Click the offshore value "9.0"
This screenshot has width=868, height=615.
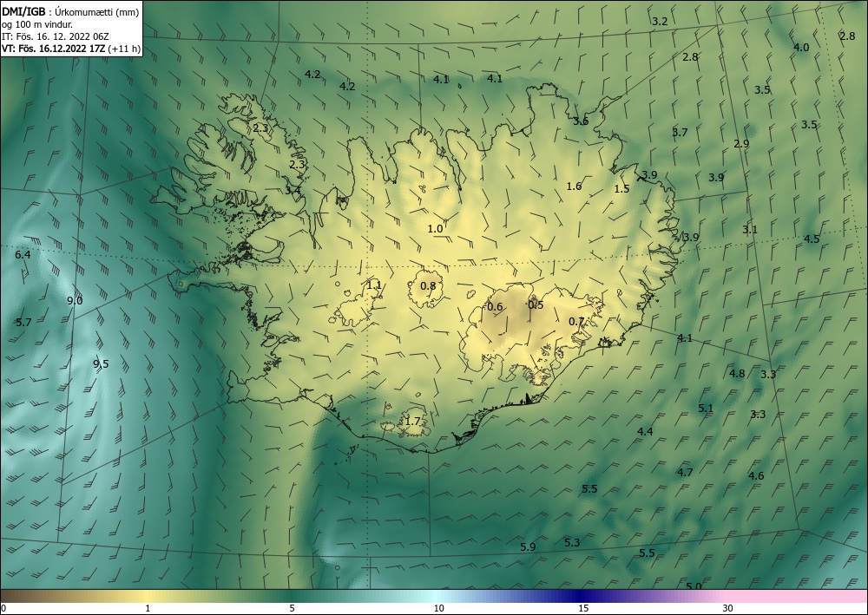[75, 301]
